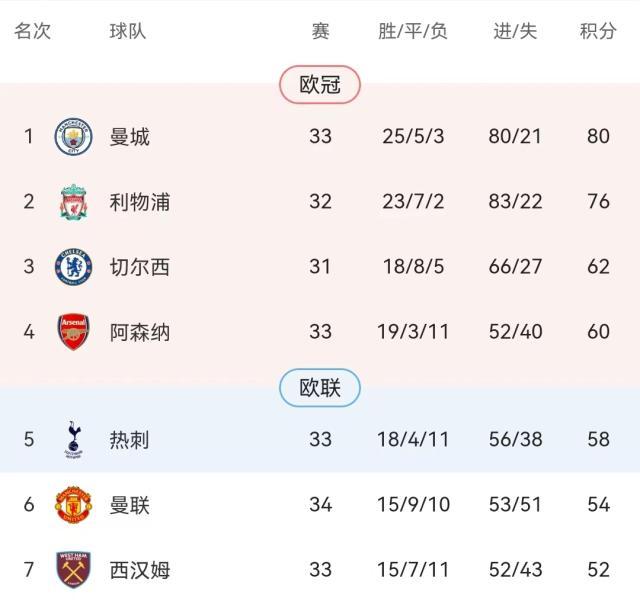
Task: Click the West Ham club crest
Action: [x=73, y=570]
